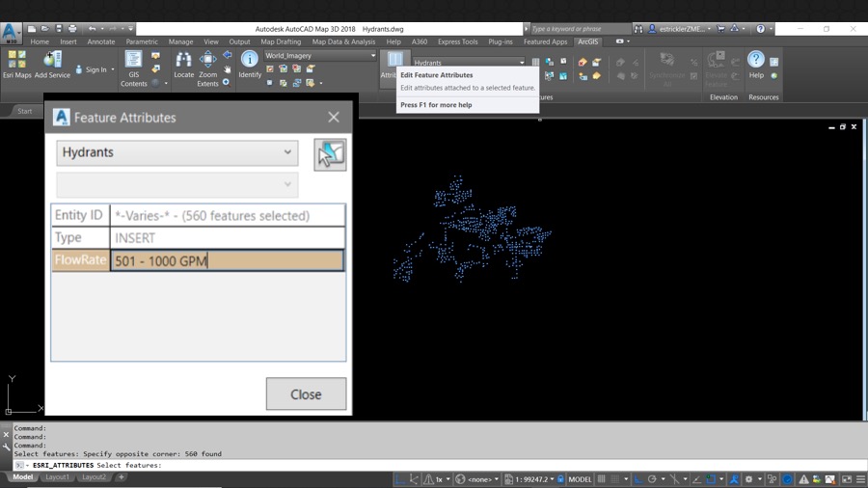Click the customization hamburger icon in status bar
This screenshot has width=868, height=488.
[861, 479]
